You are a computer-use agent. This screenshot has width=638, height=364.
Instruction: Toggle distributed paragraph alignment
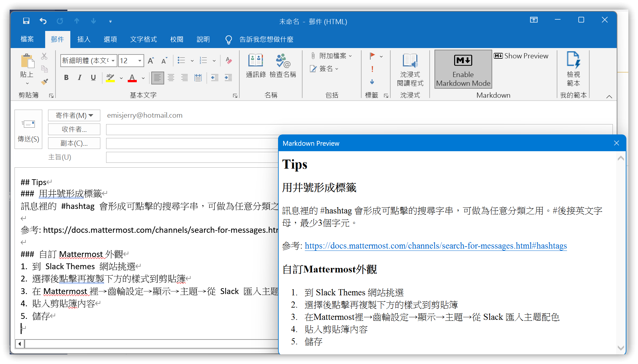point(198,78)
